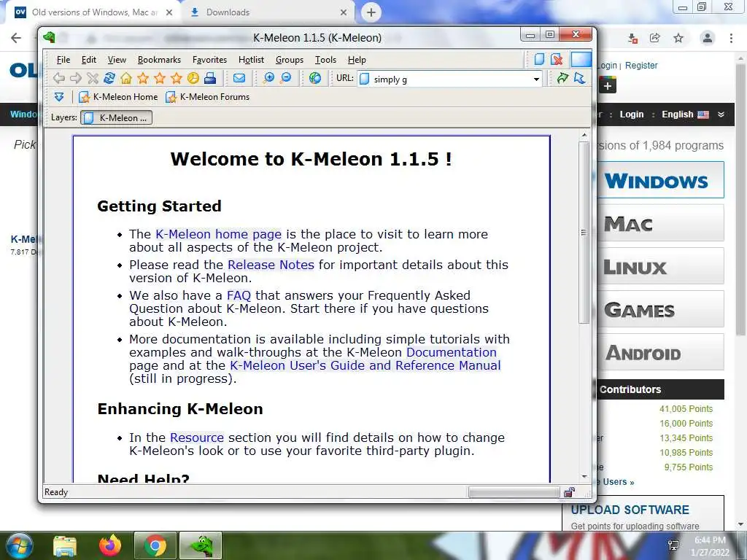Open Mail with the envelope icon
This screenshot has height=560, width=747.
coord(239,78)
